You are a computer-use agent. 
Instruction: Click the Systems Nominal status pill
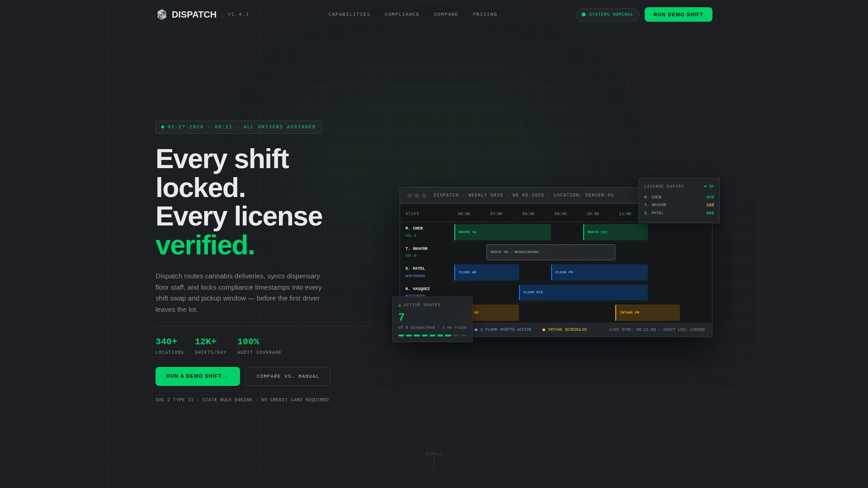coord(607,14)
